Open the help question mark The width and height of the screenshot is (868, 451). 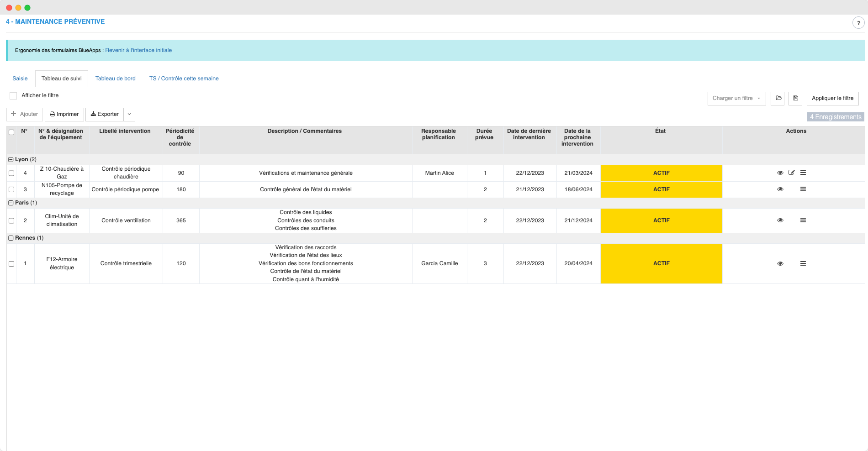(x=858, y=23)
